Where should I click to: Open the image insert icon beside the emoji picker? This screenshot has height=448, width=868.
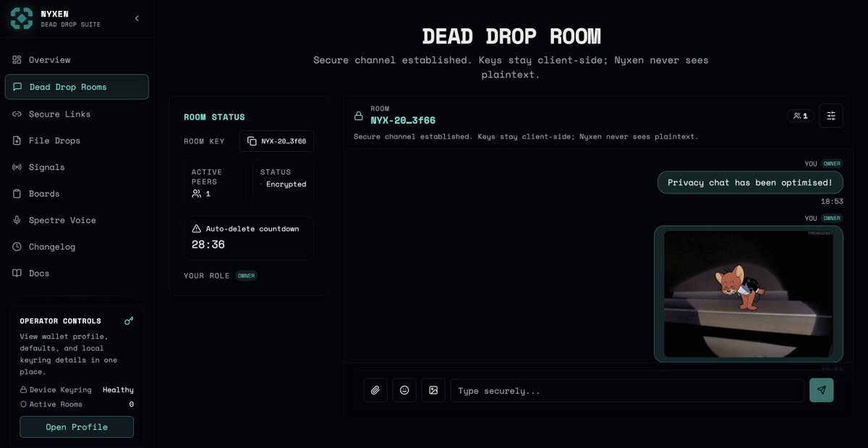(x=433, y=390)
